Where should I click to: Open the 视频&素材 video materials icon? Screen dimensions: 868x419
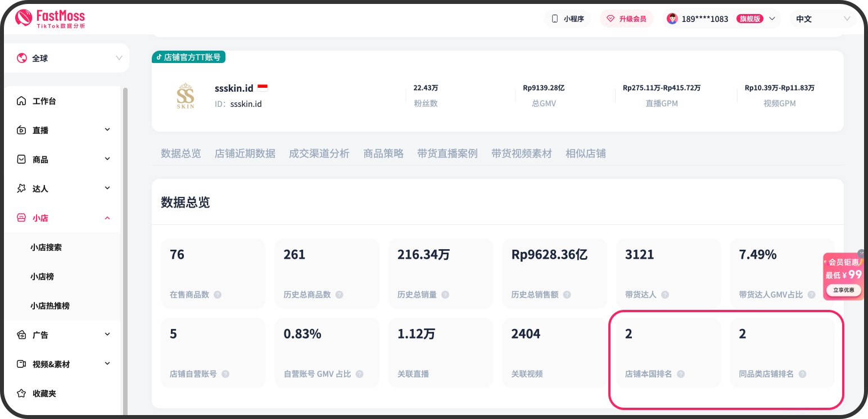coord(22,364)
